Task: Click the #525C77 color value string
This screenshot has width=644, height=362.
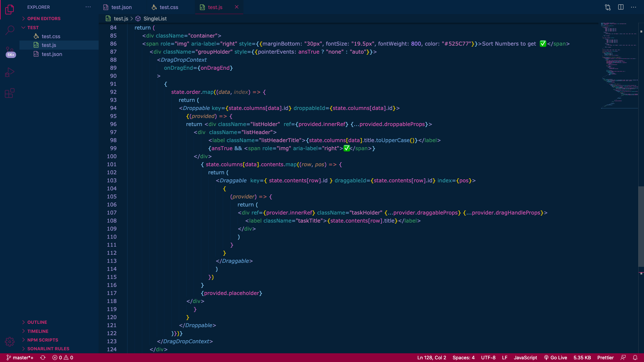Action: [x=457, y=44]
